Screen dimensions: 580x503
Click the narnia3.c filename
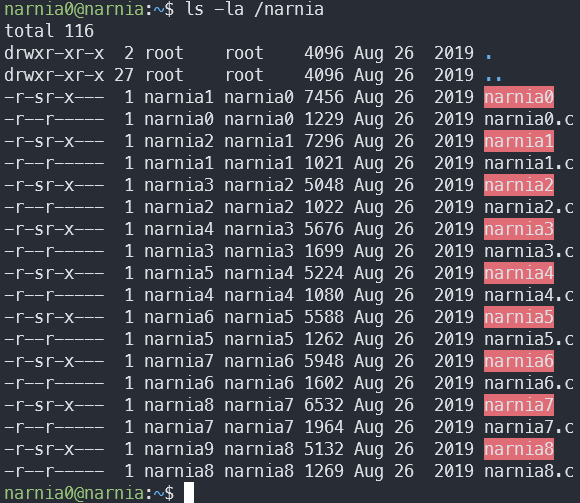(x=529, y=251)
